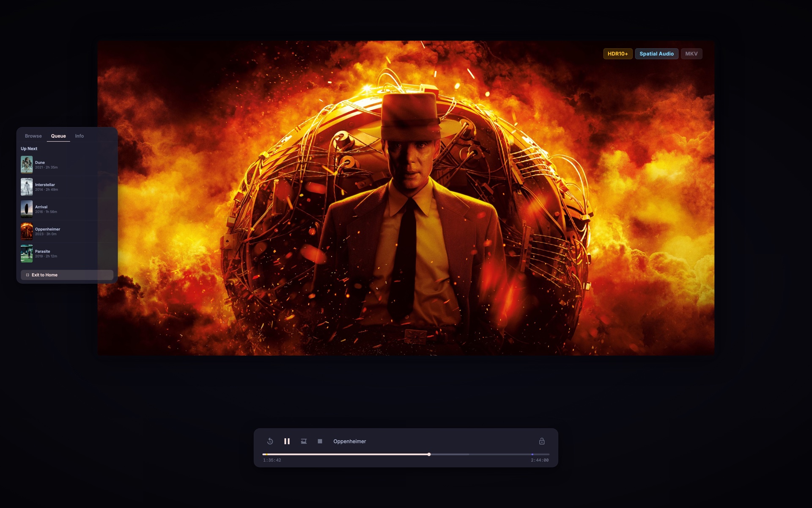812x508 pixels.
Task: Click the Exit to Home button
Action: [x=67, y=275]
